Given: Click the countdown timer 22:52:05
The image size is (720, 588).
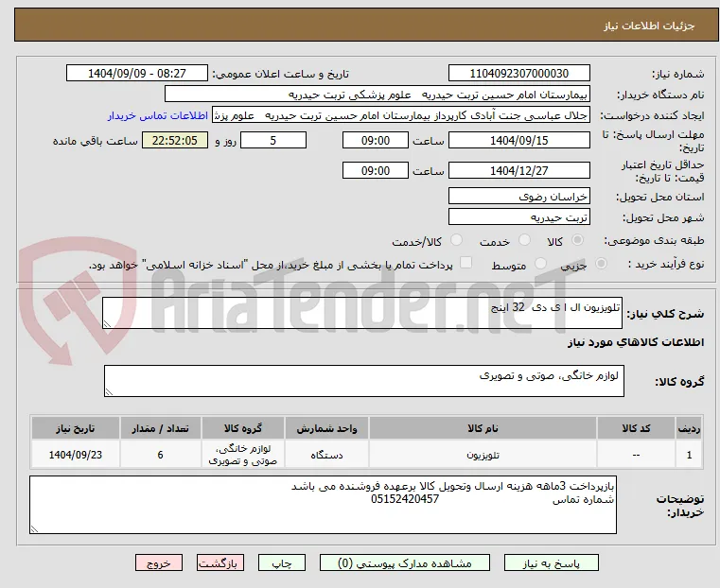Looking at the screenshot, I should tap(175, 140).
